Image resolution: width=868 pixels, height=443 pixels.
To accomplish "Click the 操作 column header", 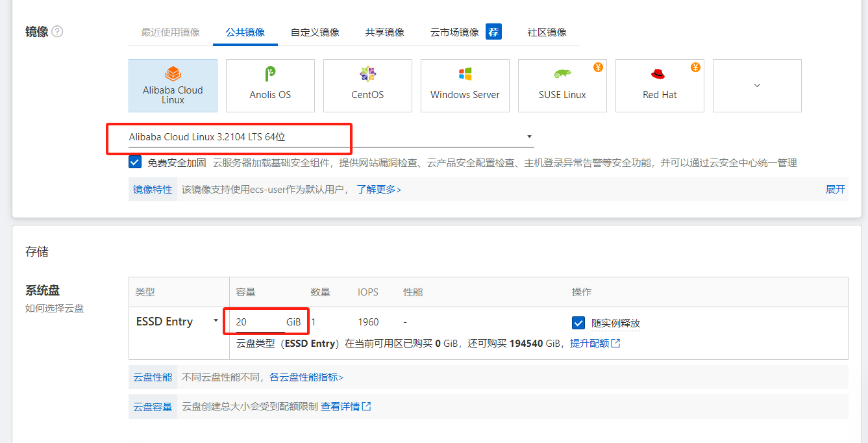I will 582,292.
